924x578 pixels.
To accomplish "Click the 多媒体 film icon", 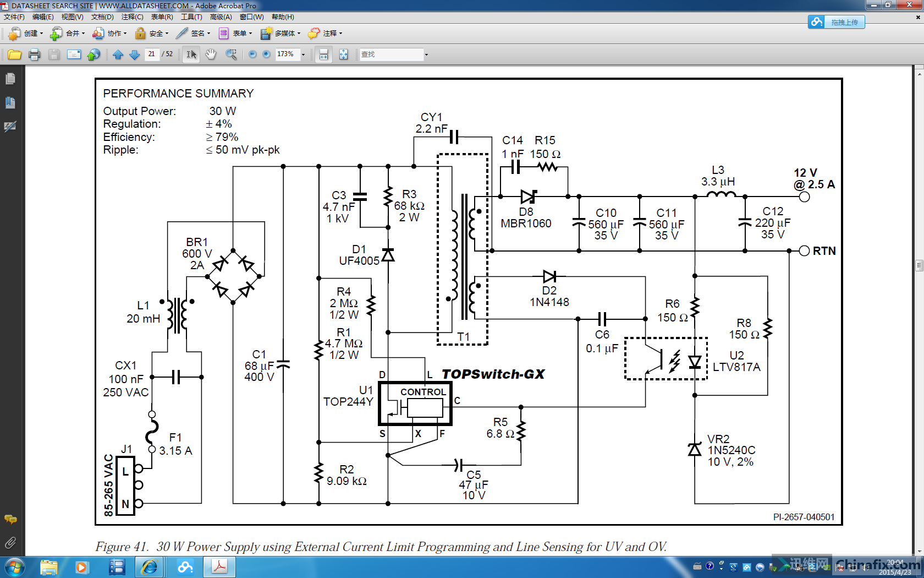I will [266, 34].
